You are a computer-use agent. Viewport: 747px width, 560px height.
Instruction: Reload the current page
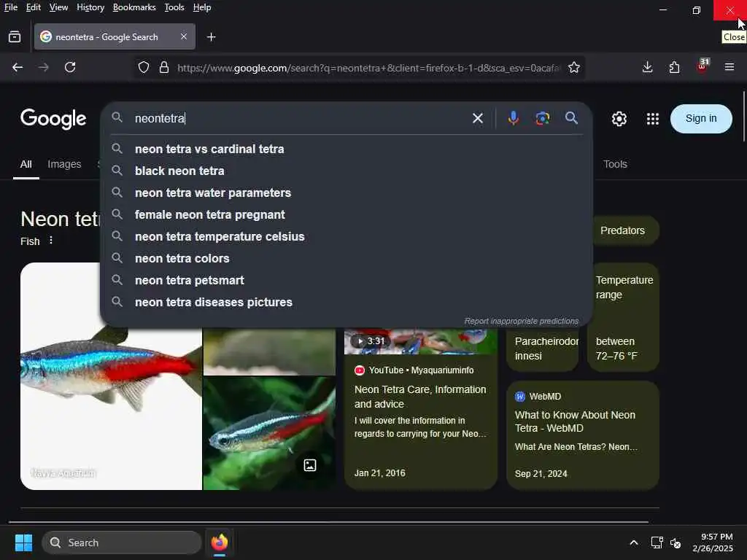tap(70, 67)
